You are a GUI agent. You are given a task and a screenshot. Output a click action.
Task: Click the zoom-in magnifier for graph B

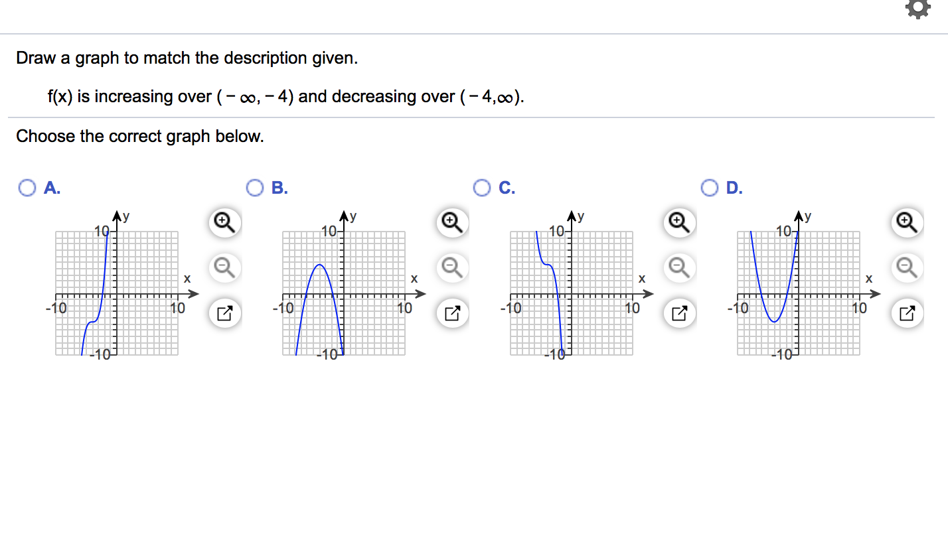tap(451, 222)
